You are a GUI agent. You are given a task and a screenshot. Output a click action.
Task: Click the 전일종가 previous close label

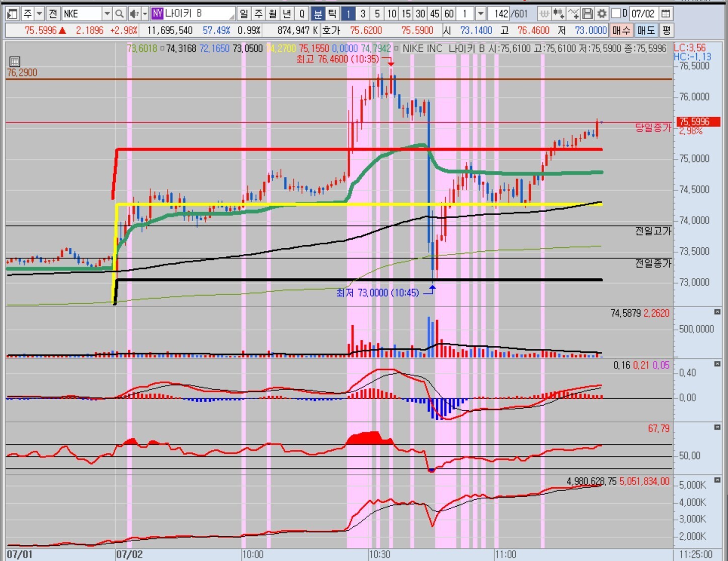coord(653,263)
